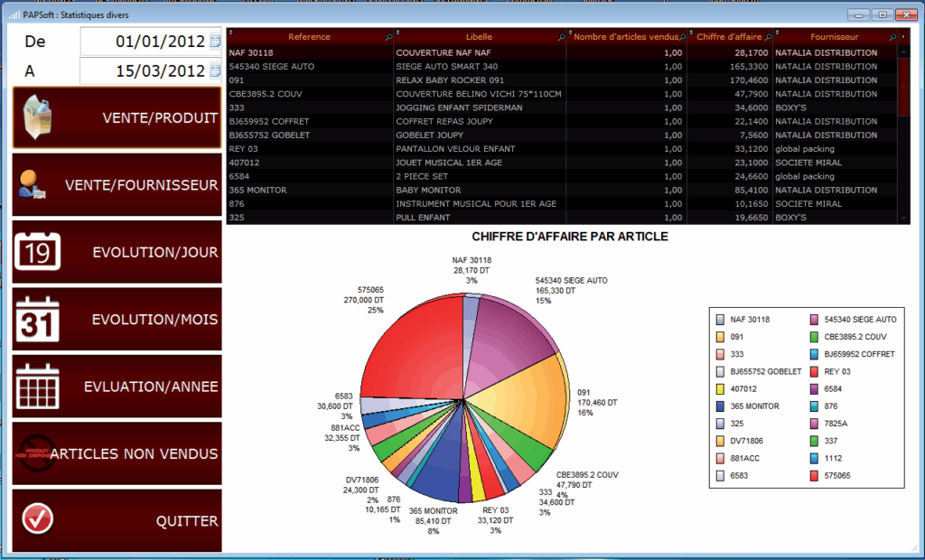Open the calendar picker for the A date
The image size is (925, 560).
(x=215, y=70)
